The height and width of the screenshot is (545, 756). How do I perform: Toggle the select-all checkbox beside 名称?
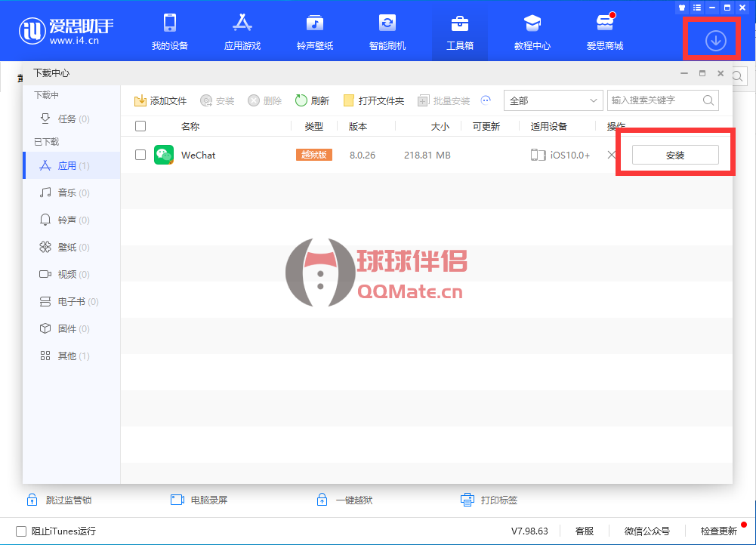pyautogui.click(x=140, y=127)
